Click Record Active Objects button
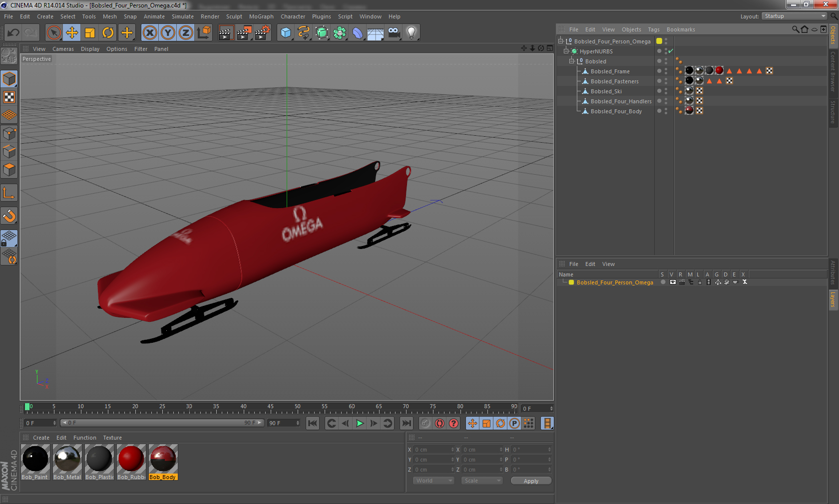 tap(425, 423)
